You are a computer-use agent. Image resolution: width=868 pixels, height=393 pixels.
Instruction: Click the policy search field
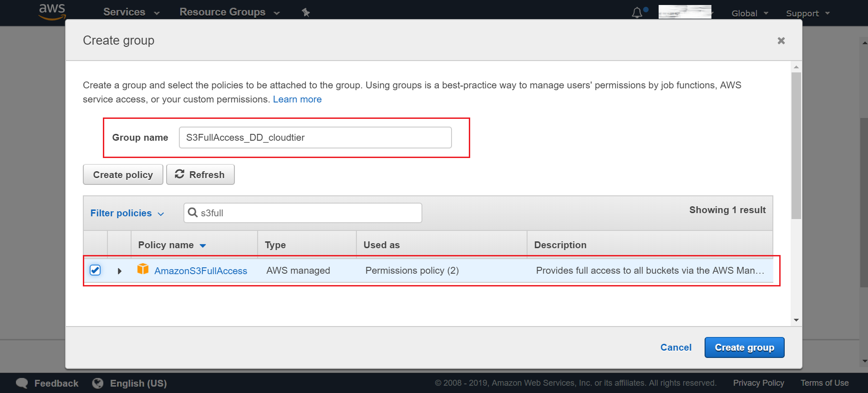[303, 213]
